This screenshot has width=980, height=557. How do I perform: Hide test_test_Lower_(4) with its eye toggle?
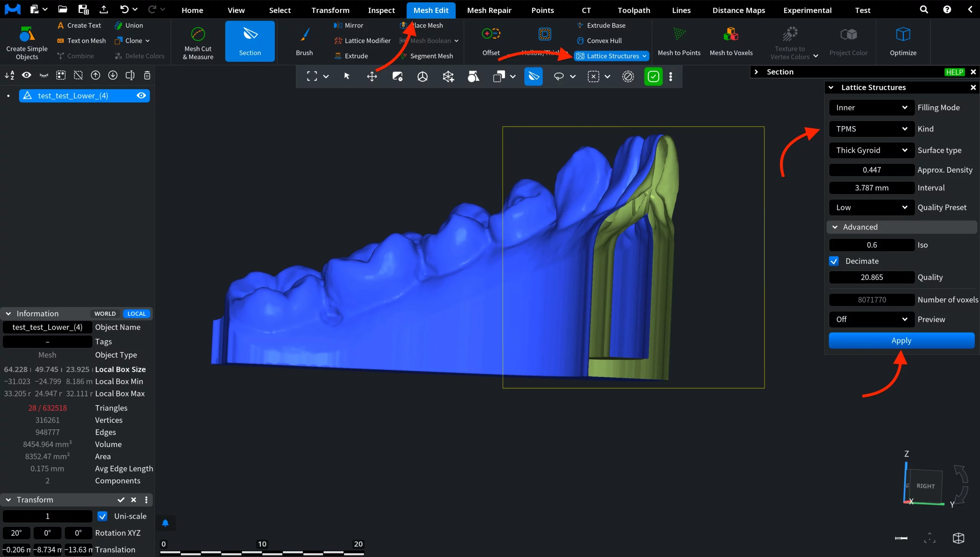[141, 95]
